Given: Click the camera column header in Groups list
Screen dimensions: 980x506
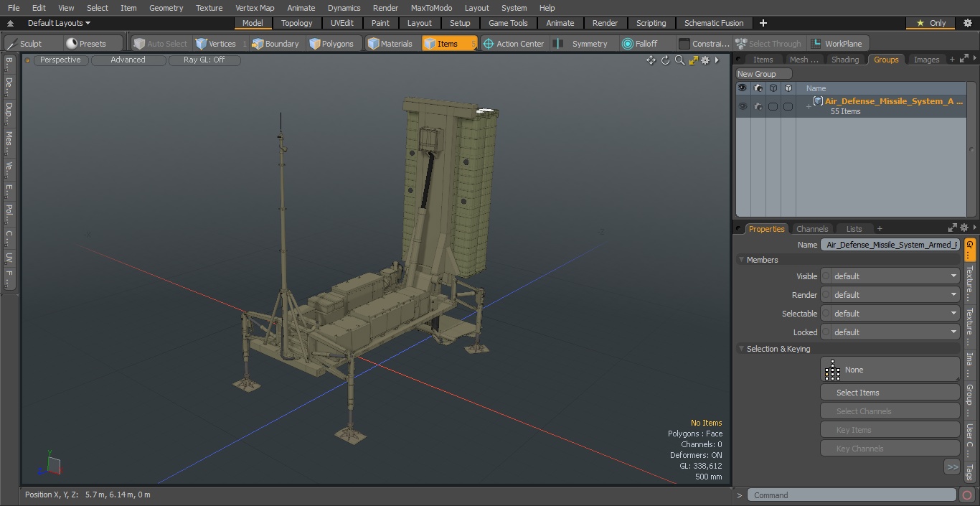Looking at the screenshot, I should [758, 88].
